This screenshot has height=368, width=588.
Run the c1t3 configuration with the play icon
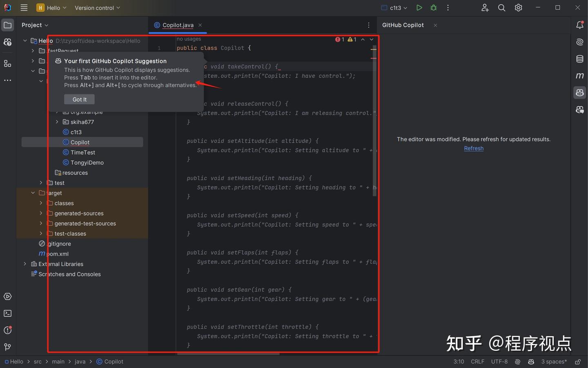point(419,7)
